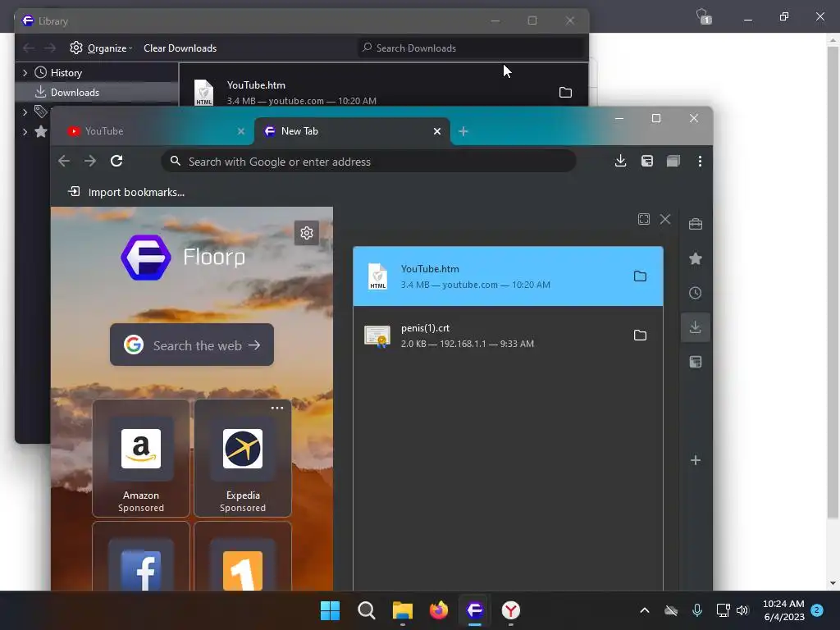Show YouTube.htm in folder from sidebar
Screen dimensions: 840x630
coord(640,276)
